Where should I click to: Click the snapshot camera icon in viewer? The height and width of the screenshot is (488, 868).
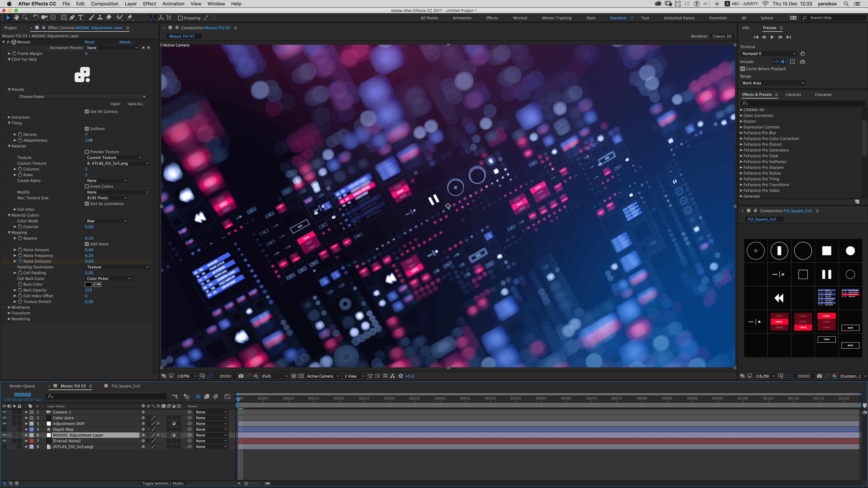(241, 376)
